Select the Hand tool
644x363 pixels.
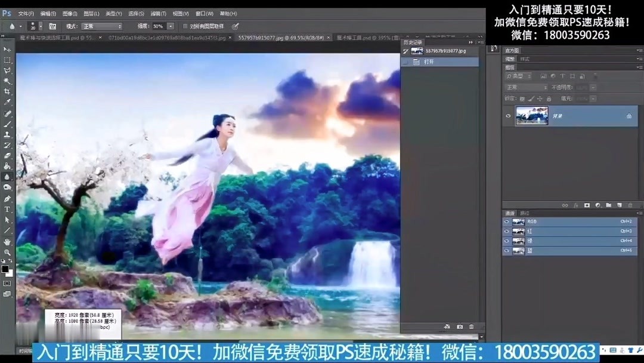click(x=8, y=241)
